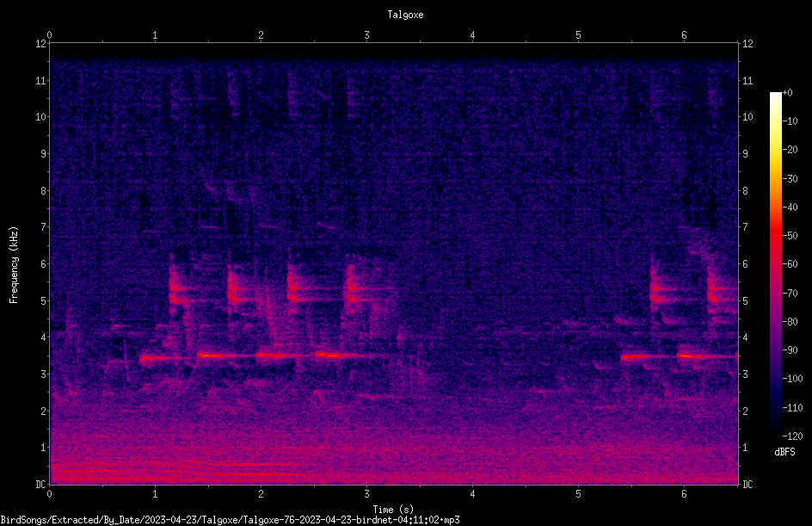Click the white top of color scale
This screenshot has width=812, height=526.
[x=775, y=96]
